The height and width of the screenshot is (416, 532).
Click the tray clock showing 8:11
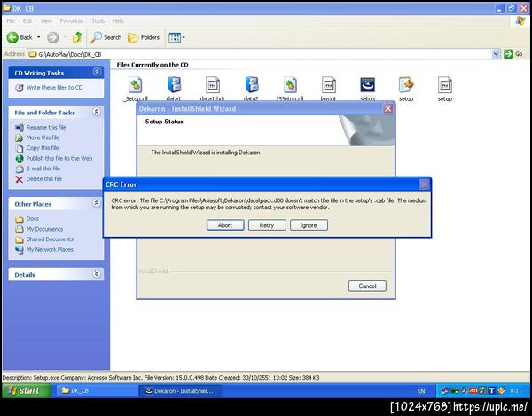click(515, 391)
